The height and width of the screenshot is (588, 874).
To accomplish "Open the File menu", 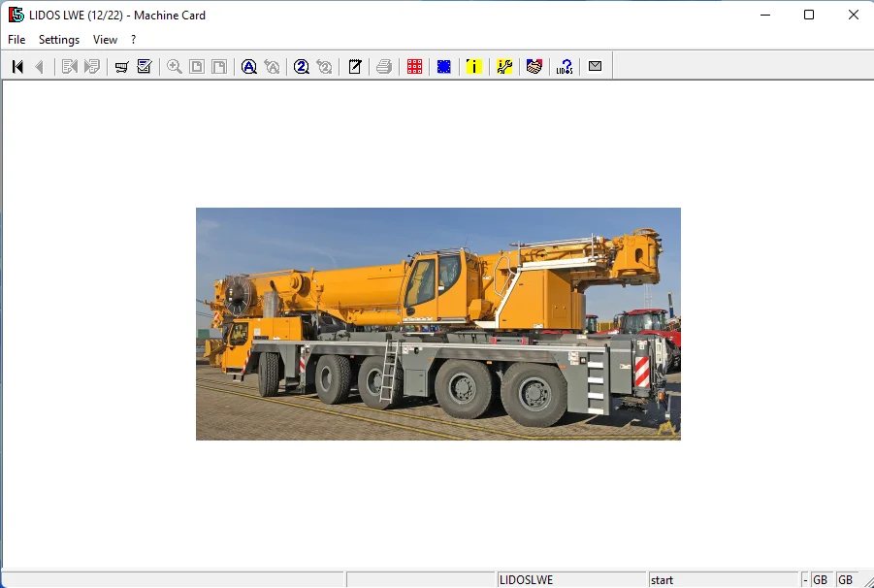I will click(16, 40).
